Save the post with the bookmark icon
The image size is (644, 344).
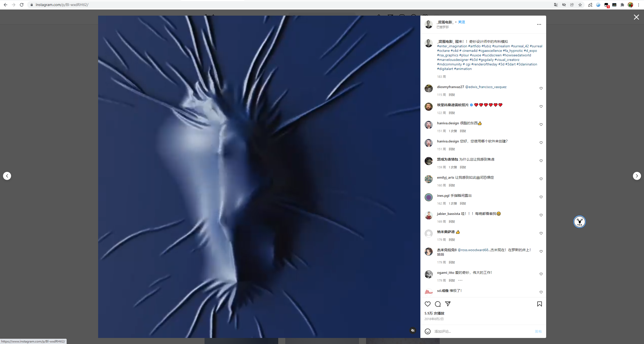click(539, 304)
